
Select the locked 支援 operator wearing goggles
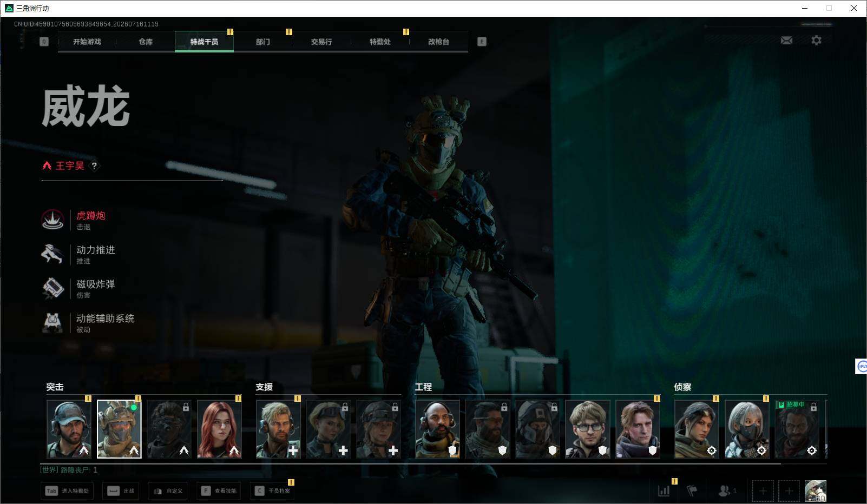[328, 429]
